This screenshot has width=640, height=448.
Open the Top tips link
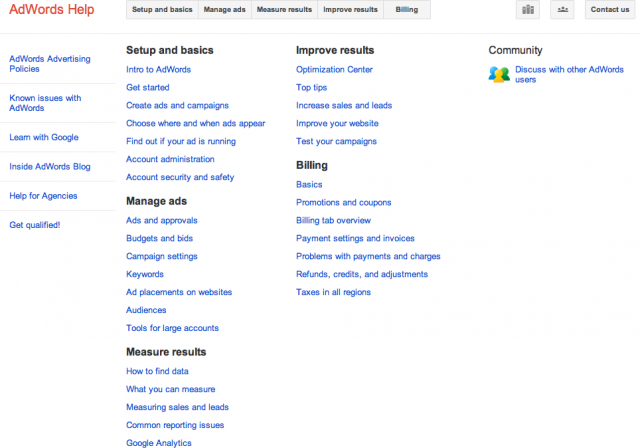point(311,87)
